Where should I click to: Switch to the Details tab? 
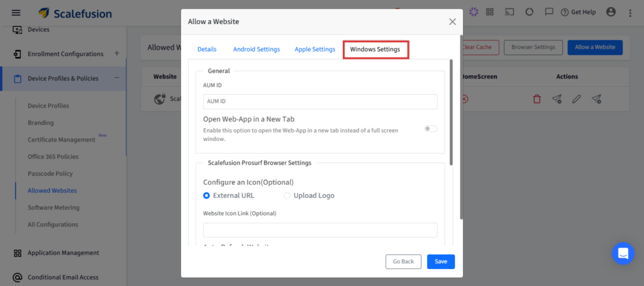(x=207, y=49)
